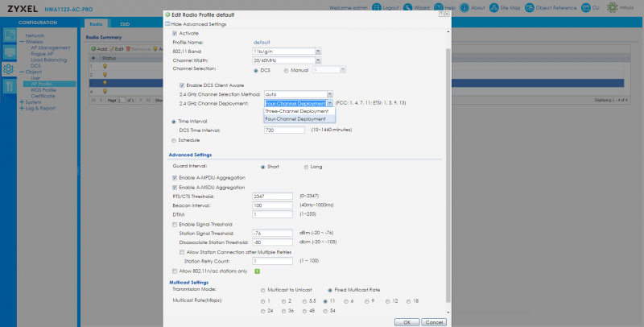The width and height of the screenshot is (644, 327).
Task: Select multicast rate 54 Mbps
Action: [325, 312]
